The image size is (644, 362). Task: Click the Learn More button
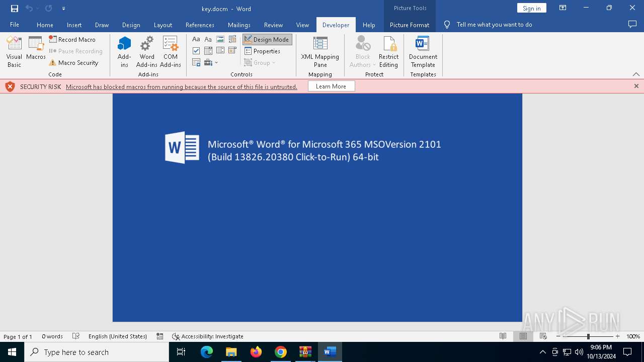[331, 86]
